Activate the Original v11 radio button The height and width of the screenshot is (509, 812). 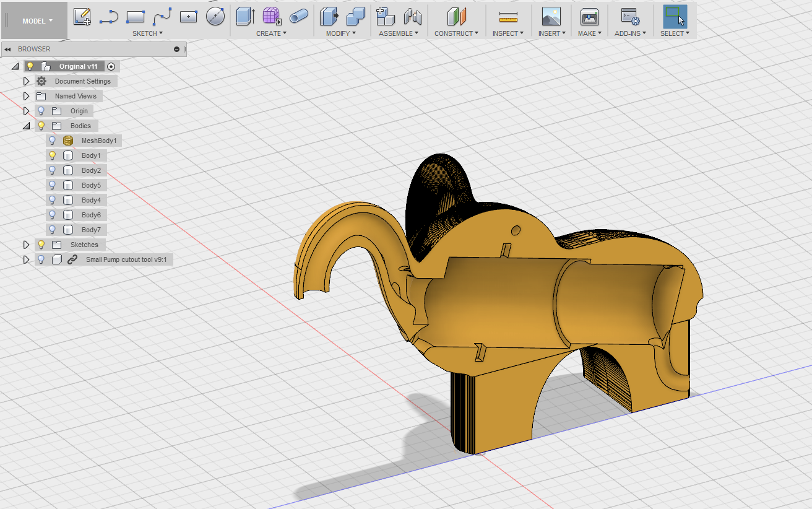click(x=111, y=66)
